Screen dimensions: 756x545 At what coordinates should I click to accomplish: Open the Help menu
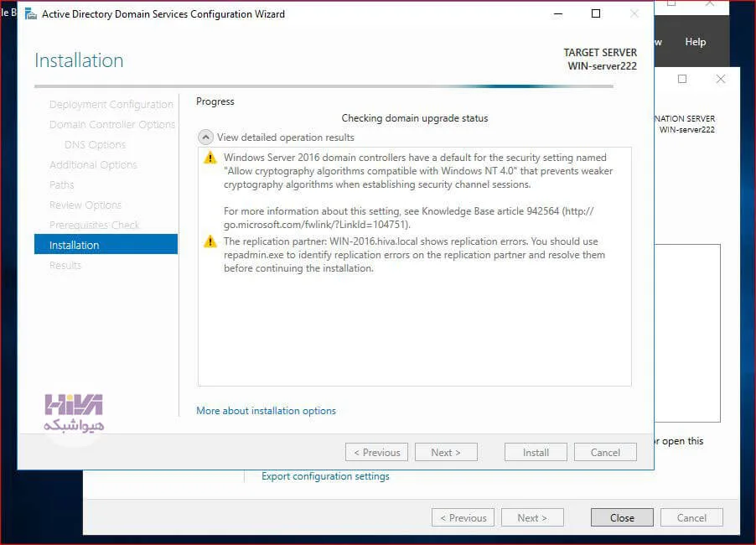[696, 42]
